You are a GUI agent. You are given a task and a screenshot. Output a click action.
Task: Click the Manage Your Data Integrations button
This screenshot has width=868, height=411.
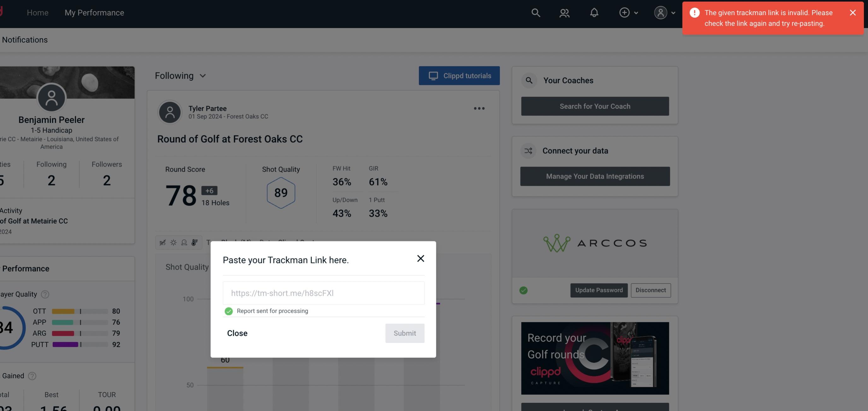click(595, 176)
